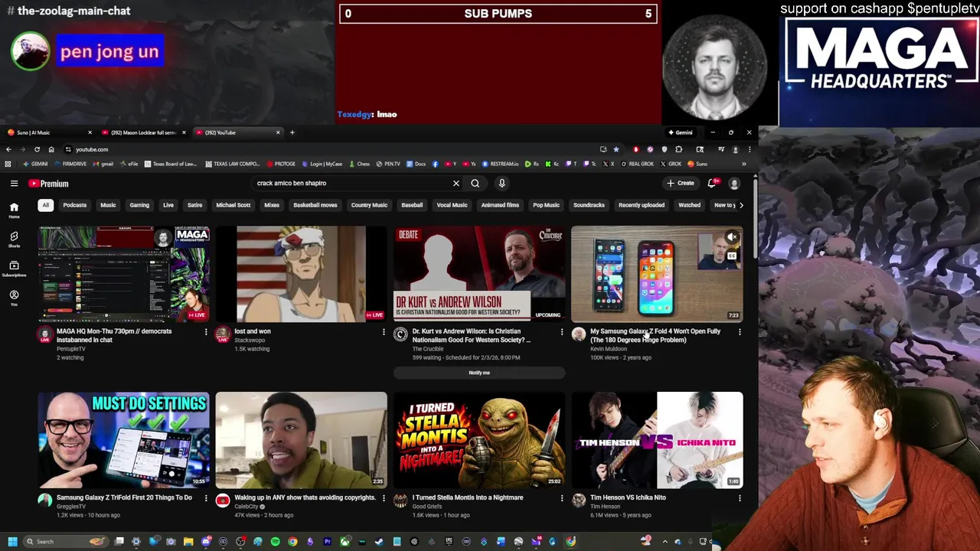Select the Country Music chip
This screenshot has width=980, height=551.
point(369,205)
